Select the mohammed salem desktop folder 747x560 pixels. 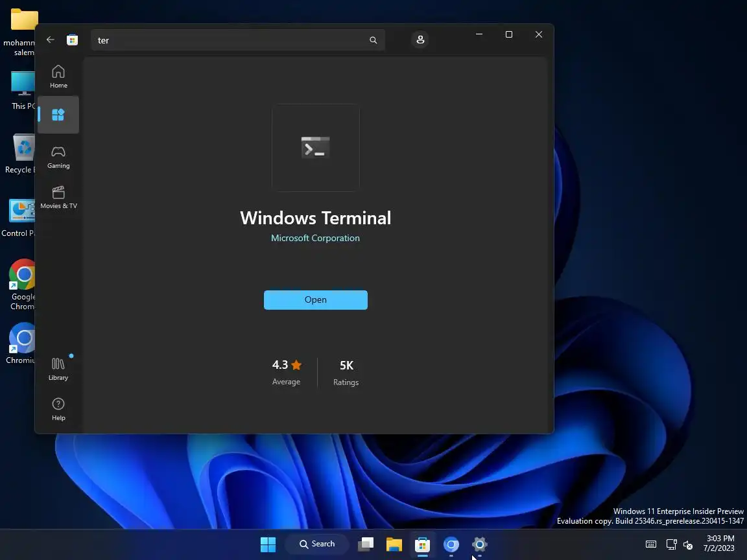pyautogui.click(x=21, y=31)
